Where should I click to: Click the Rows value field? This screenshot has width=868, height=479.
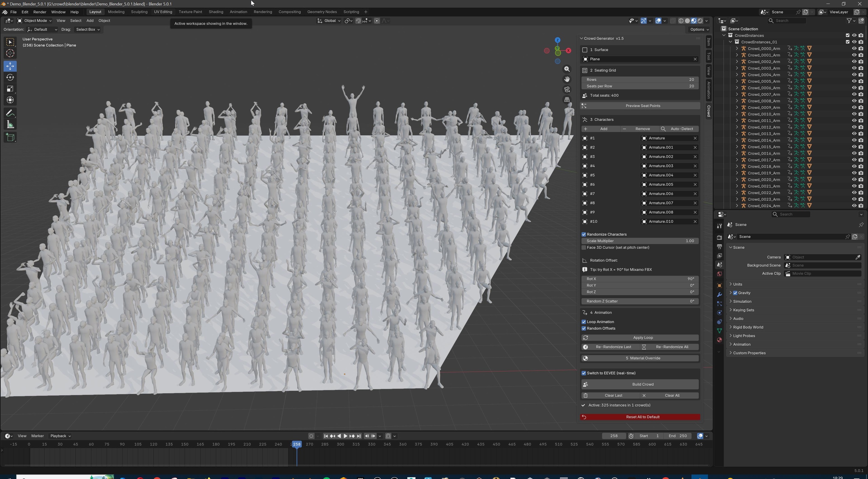(x=640, y=80)
